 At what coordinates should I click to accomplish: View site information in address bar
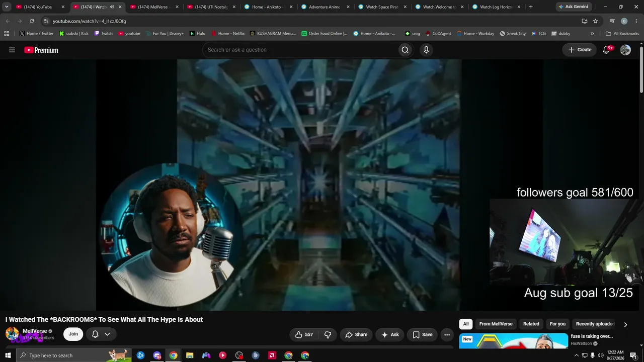click(46, 21)
